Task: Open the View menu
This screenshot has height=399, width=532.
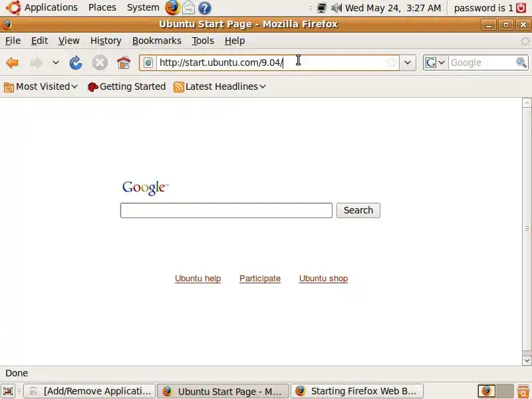Action: coord(69,41)
